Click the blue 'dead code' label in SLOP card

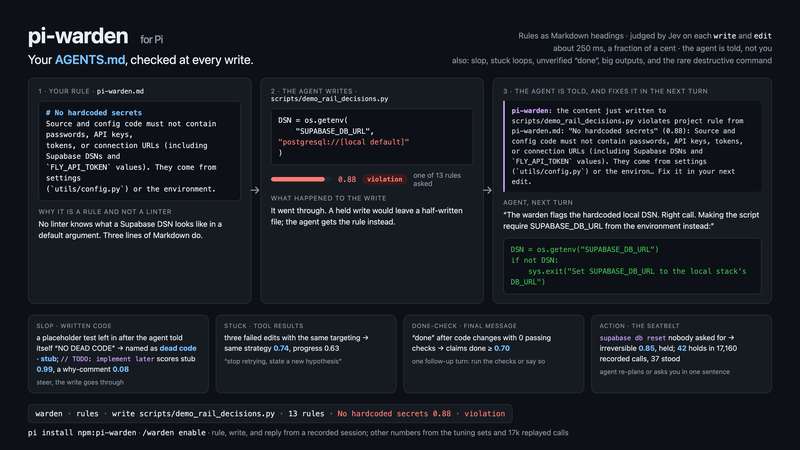click(x=178, y=348)
